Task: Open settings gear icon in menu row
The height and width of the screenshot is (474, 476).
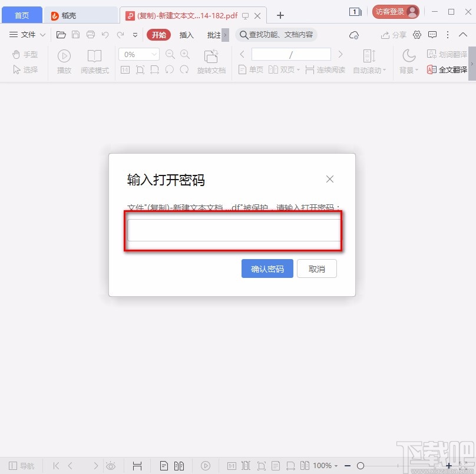Action: pyautogui.click(x=417, y=35)
